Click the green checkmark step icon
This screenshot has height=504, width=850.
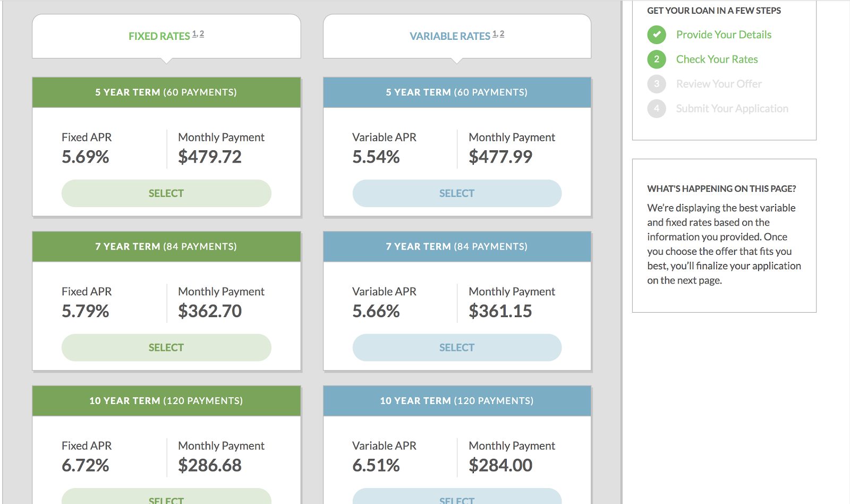pos(657,35)
